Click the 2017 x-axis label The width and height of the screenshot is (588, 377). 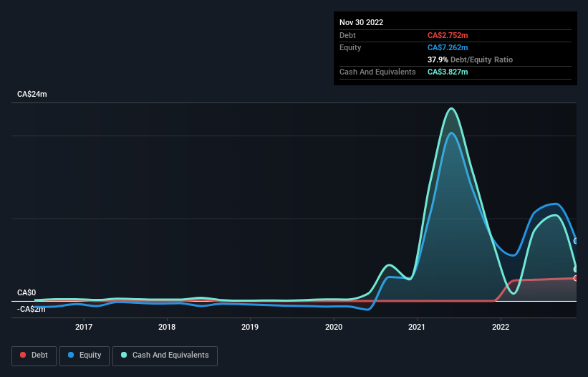point(84,327)
